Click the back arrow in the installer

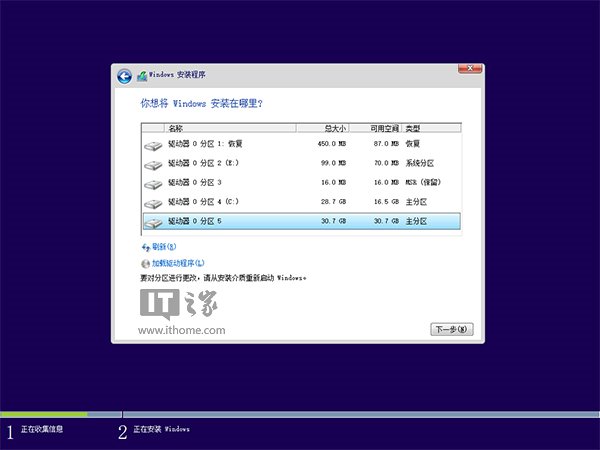tap(124, 76)
